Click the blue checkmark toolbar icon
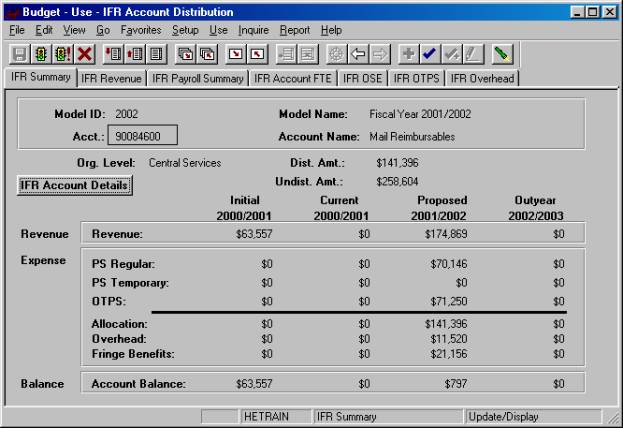Screen dimensions: 623x428 click(428, 53)
